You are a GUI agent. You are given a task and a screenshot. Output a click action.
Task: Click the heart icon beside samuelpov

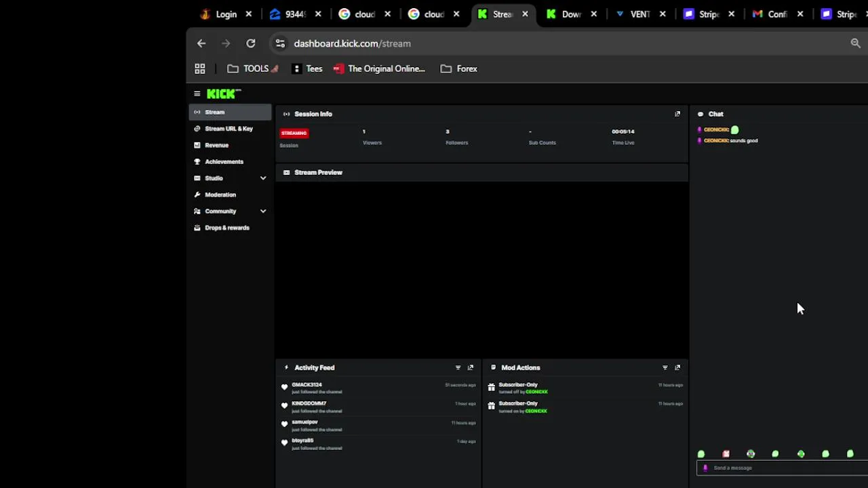(284, 424)
